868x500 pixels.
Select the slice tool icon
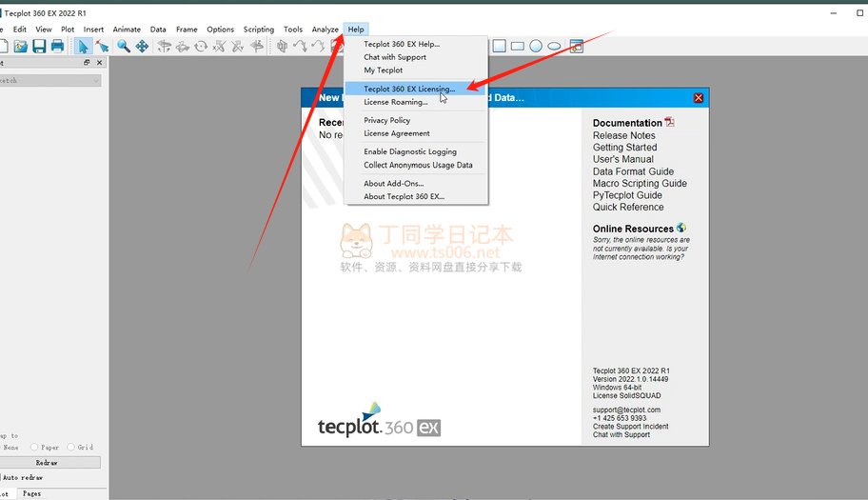pyautogui.click(x=282, y=46)
